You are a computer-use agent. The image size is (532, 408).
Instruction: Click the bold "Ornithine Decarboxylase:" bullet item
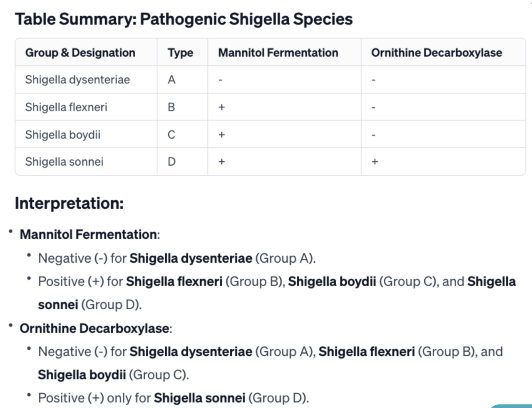click(x=96, y=329)
